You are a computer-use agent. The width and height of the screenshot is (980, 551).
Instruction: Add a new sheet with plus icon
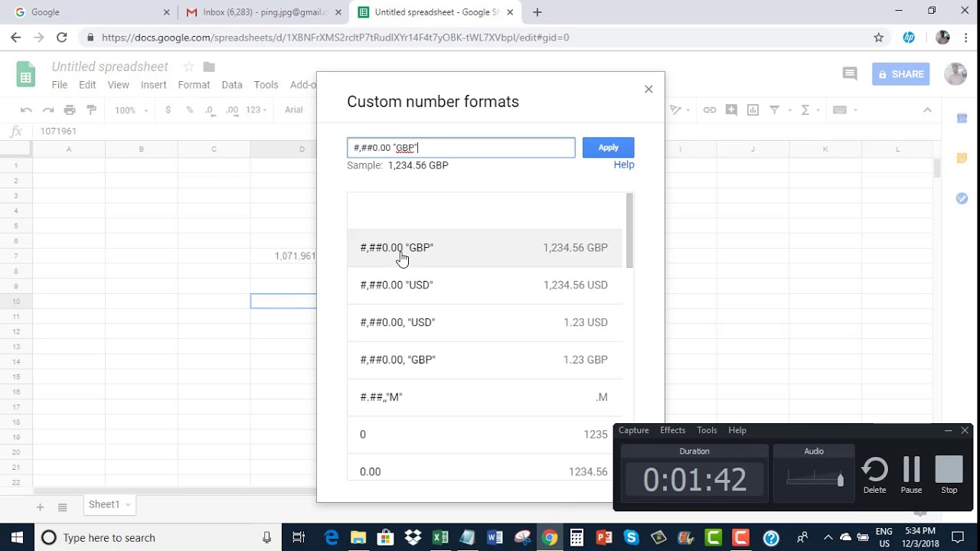pos(40,507)
